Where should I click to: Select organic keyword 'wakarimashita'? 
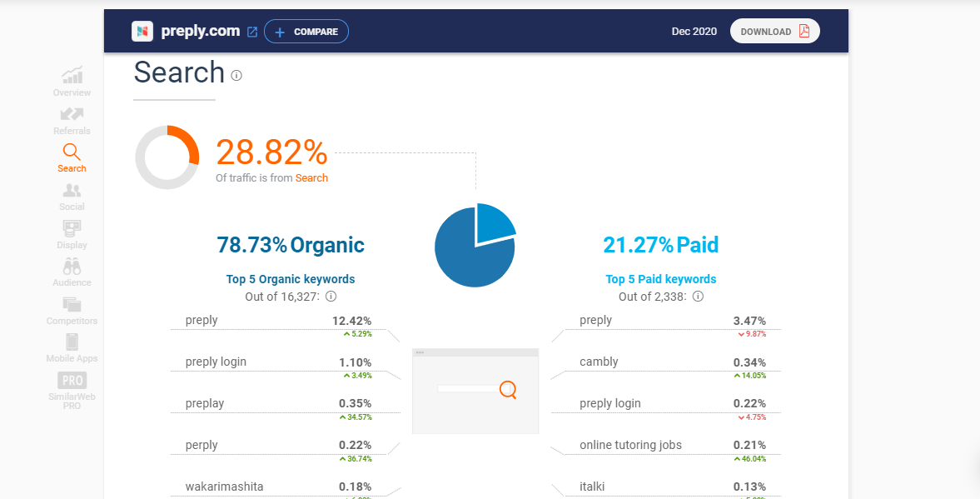pos(224,487)
